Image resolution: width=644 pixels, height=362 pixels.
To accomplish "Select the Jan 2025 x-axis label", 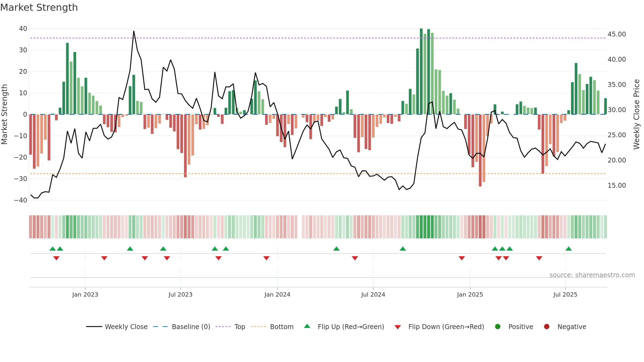I will click(x=470, y=294).
